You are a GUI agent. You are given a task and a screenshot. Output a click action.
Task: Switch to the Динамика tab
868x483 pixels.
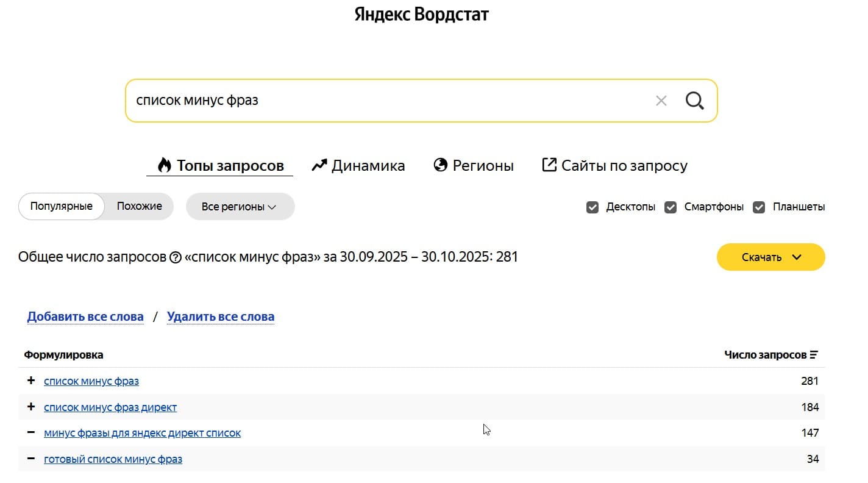click(358, 165)
